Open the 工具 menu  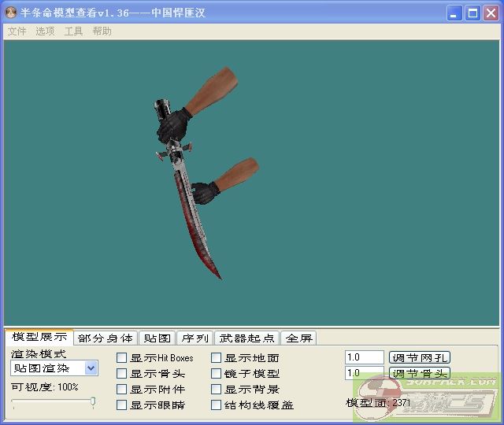[x=73, y=31]
